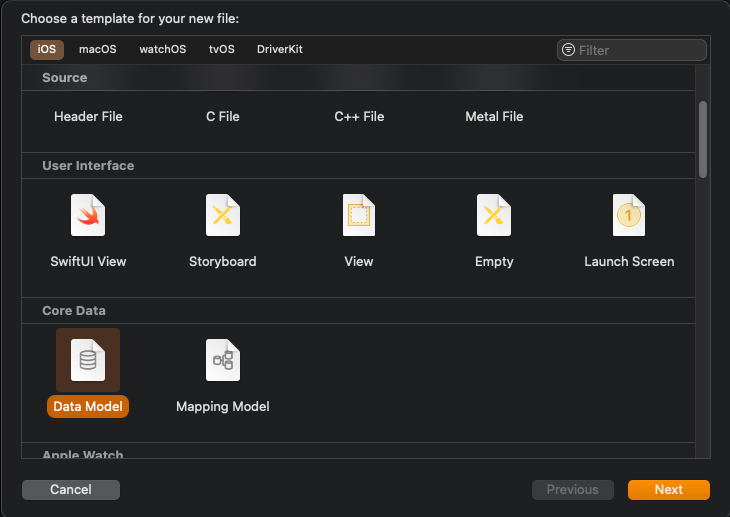The image size is (730, 517).
Task: Select the C++ File template label
Action: (359, 116)
